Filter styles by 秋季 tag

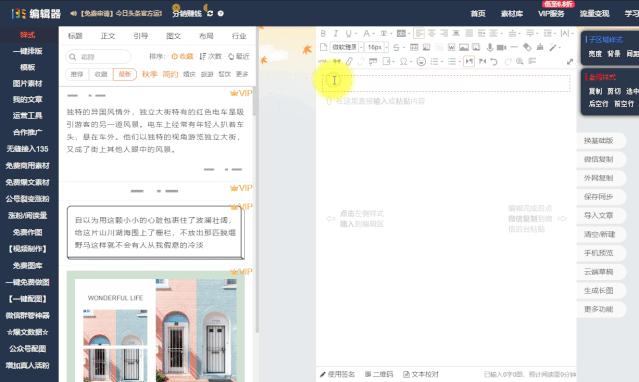(150, 74)
